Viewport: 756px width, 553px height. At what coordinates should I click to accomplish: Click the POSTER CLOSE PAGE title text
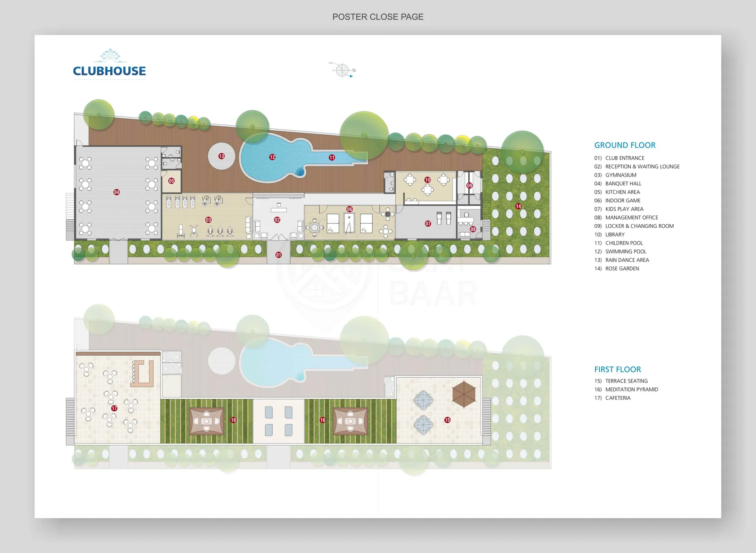378,17
